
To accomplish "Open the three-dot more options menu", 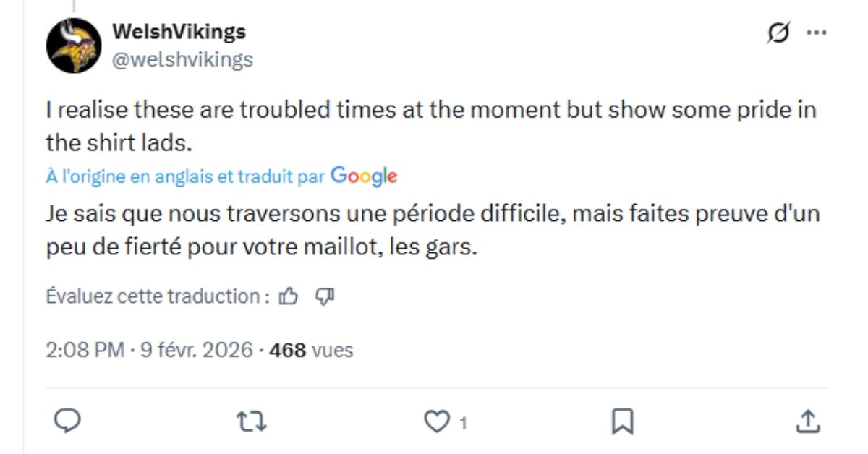I will tap(816, 33).
